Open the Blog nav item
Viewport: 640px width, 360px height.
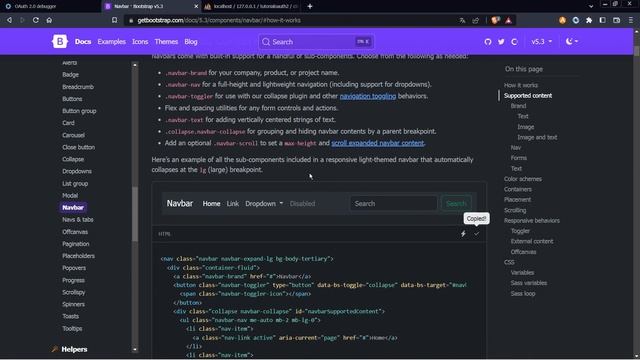point(191,42)
